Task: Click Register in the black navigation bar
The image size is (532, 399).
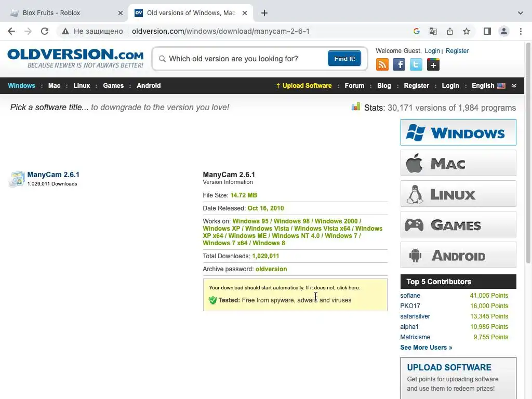Action: [416, 86]
